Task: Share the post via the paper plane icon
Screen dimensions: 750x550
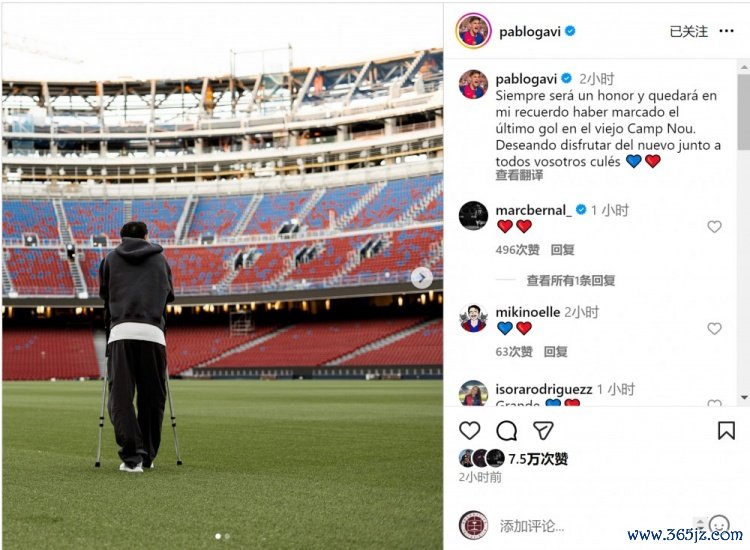Action: tap(543, 431)
